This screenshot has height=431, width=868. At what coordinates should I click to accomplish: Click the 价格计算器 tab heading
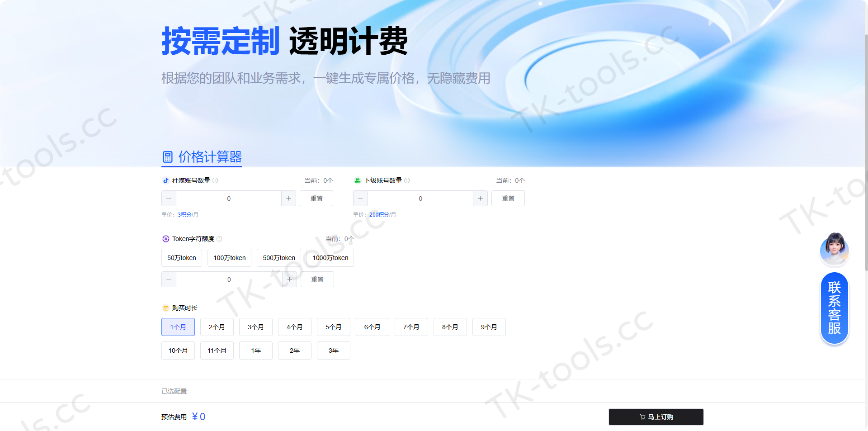point(202,157)
